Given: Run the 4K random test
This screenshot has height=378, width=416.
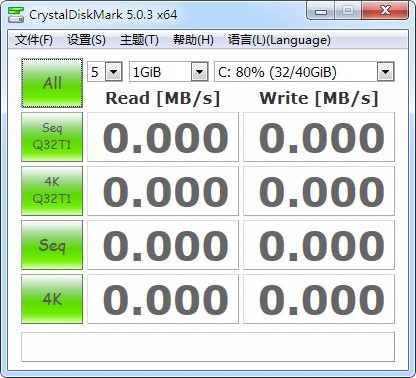Looking at the screenshot, I should click(52, 299).
